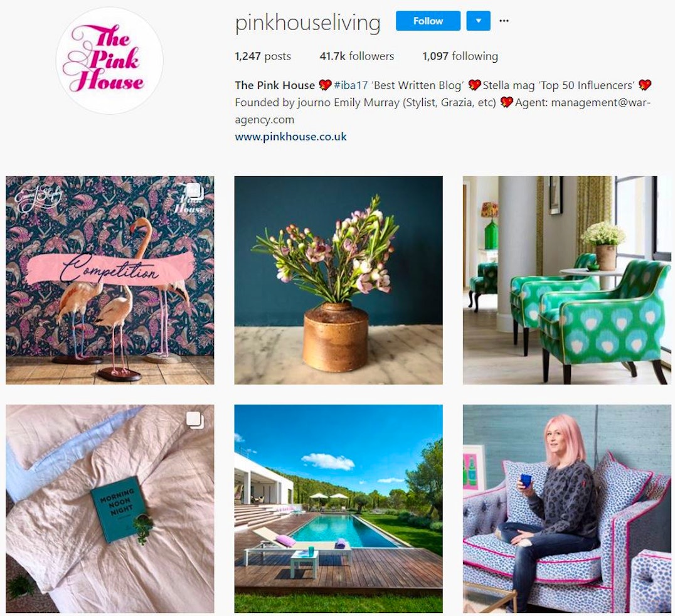Viewport: 675px width, 616px height.
Task: Click multi-photo icon on Competition post
Action: pos(194,191)
